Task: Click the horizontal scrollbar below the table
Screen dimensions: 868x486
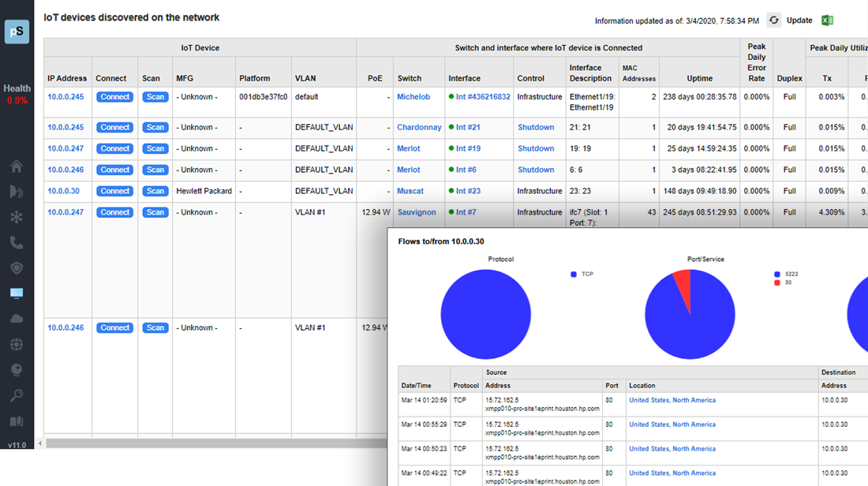Action: click(x=213, y=443)
